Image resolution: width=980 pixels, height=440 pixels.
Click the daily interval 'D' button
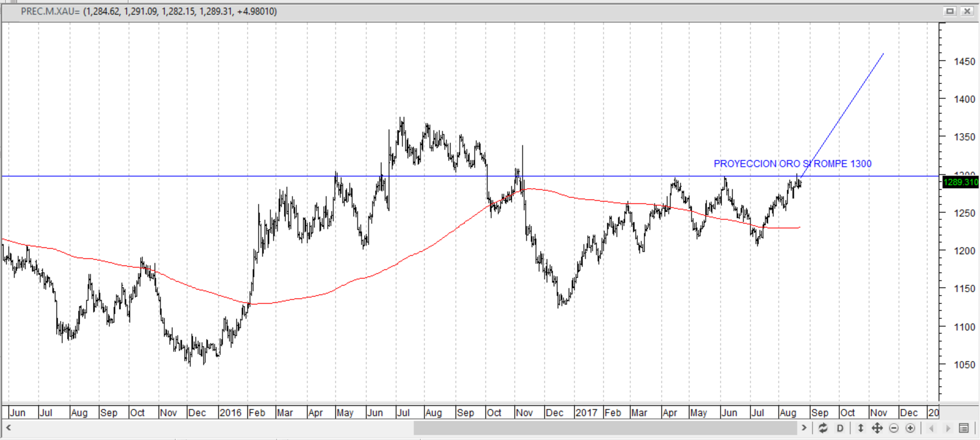[840, 428]
